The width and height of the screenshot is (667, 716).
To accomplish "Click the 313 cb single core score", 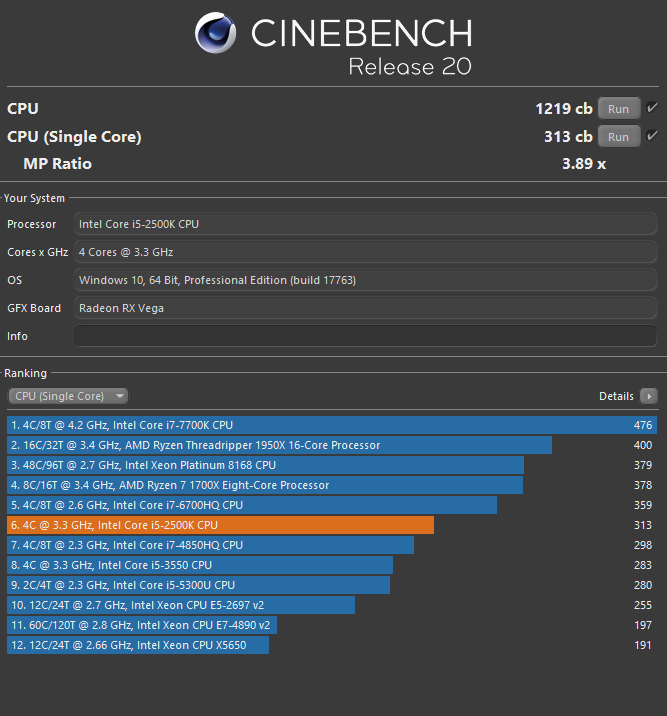I will [568, 137].
